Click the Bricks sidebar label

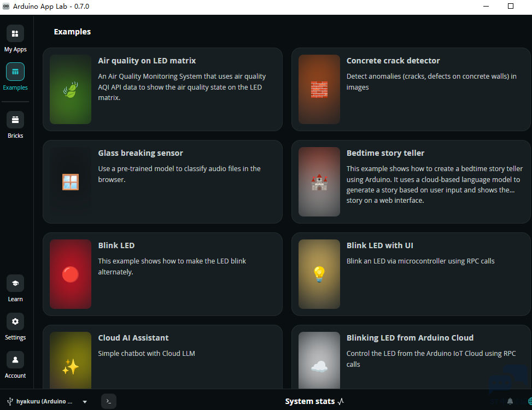15,136
